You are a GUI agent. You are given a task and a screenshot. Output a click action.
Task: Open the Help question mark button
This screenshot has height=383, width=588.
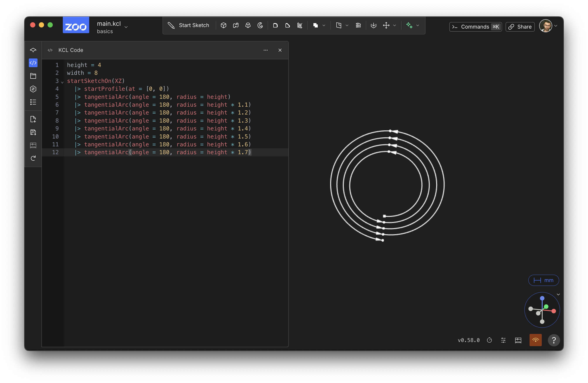coord(554,340)
